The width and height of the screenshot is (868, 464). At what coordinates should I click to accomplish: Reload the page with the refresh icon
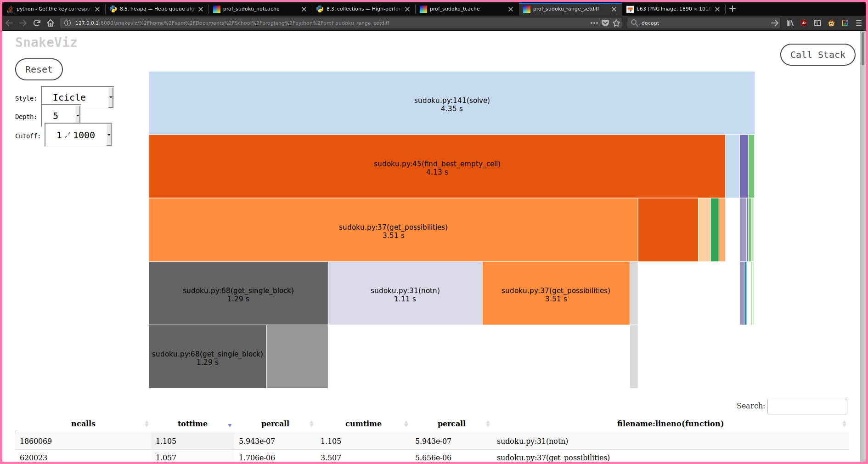coord(37,23)
